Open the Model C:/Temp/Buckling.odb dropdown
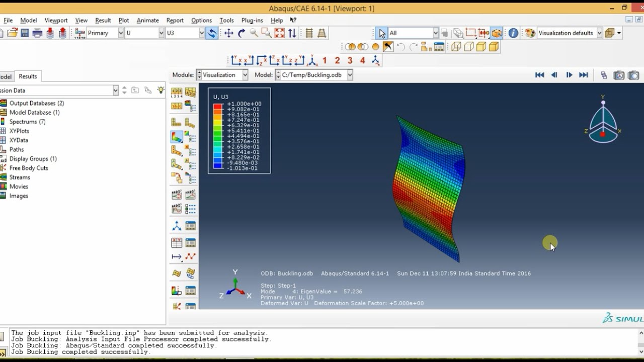Image resolution: width=644 pixels, height=362 pixels. click(314, 75)
